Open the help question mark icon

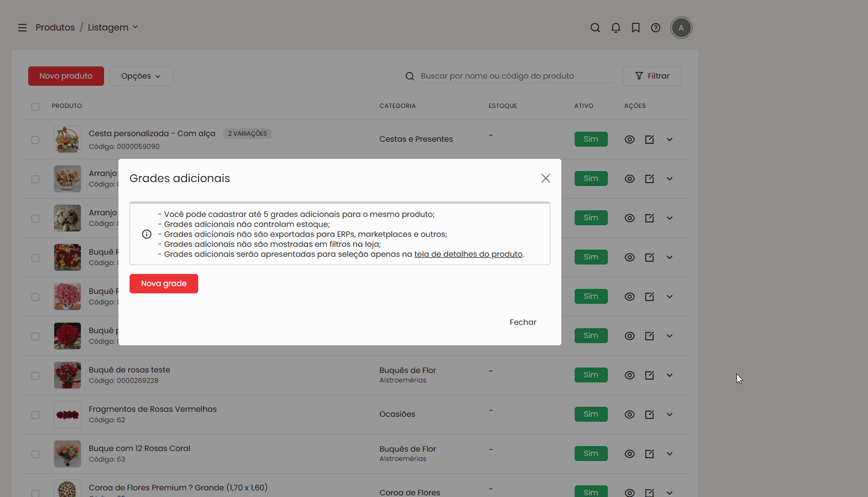coord(655,28)
